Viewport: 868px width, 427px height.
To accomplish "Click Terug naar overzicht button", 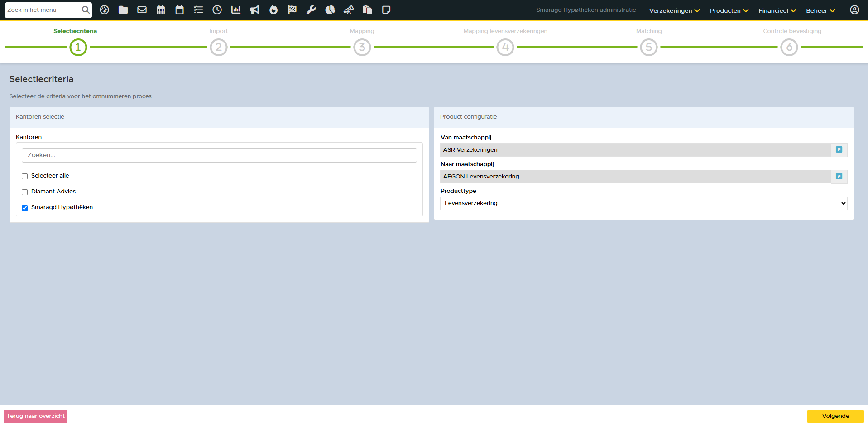I will pyautogui.click(x=36, y=416).
